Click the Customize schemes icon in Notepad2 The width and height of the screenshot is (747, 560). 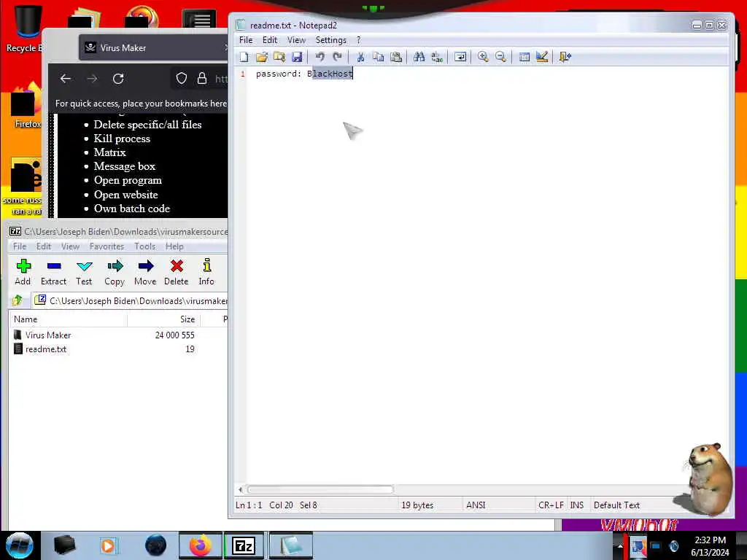(x=542, y=57)
